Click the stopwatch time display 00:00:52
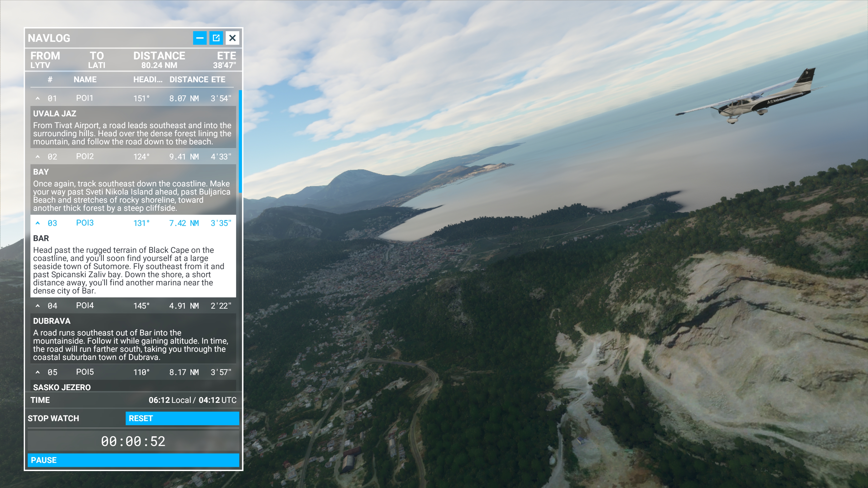868x488 pixels. click(x=133, y=441)
